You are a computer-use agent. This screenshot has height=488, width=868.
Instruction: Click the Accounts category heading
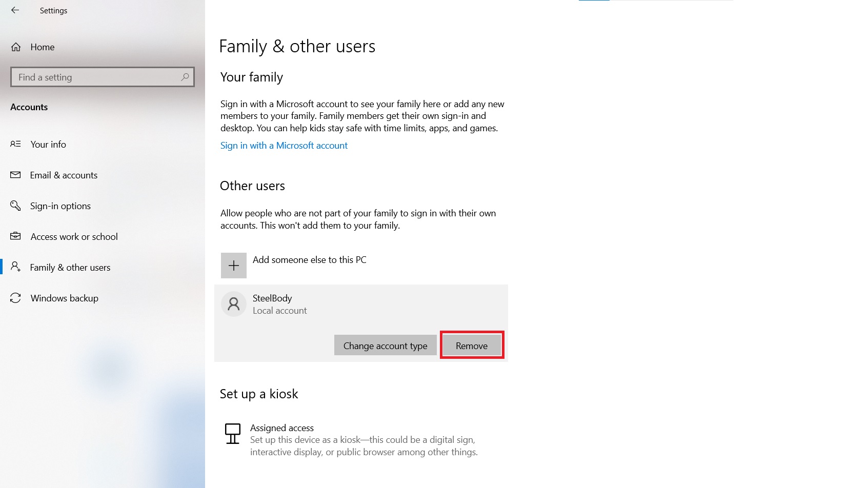tap(29, 107)
